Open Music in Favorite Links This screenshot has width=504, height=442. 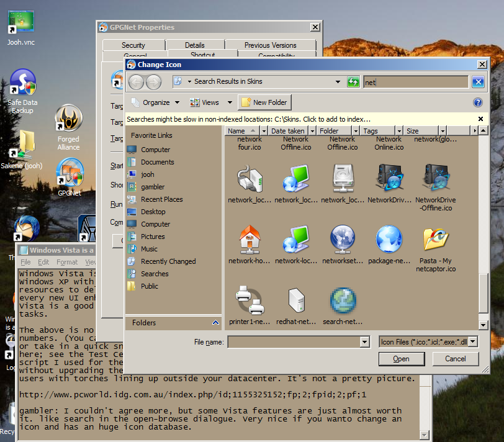(149, 249)
